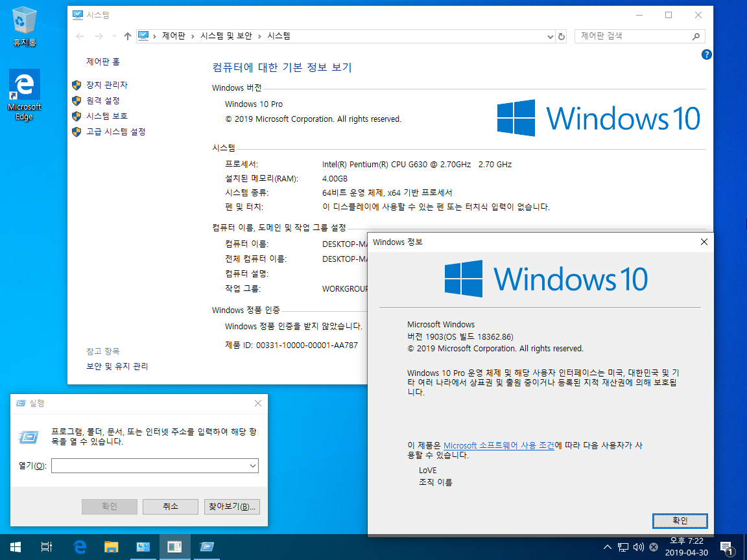This screenshot has height=560, width=747.
Task: Refresh the System window address bar
Action: [561, 36]
